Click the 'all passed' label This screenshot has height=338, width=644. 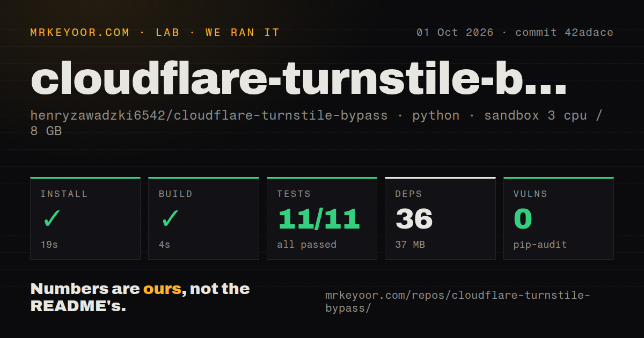point(306,245)
